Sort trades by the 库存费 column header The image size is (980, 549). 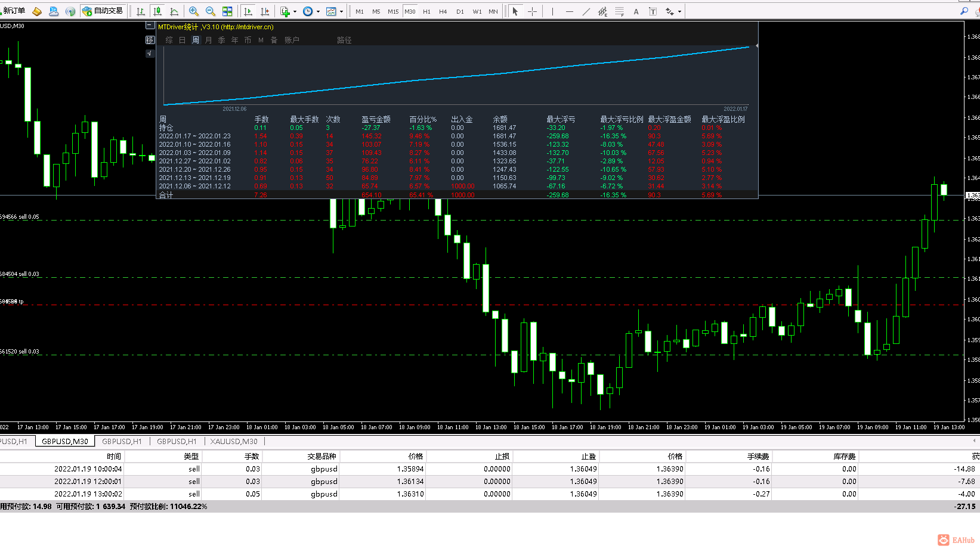(845, 457)
